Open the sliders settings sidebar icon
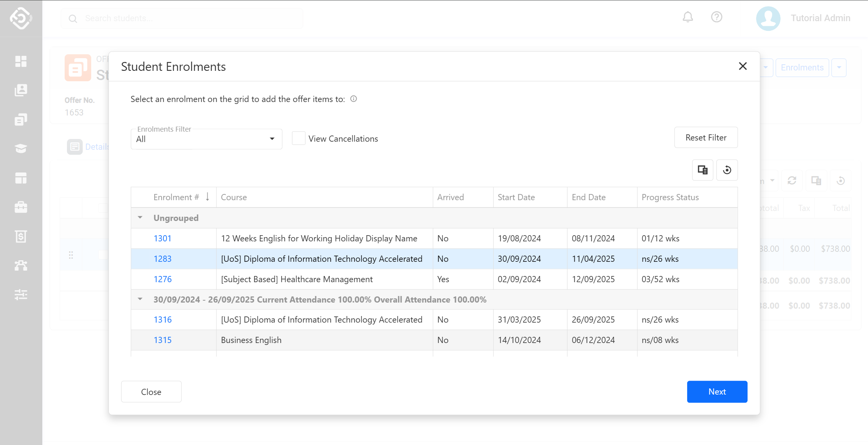 tap(21, 294)
